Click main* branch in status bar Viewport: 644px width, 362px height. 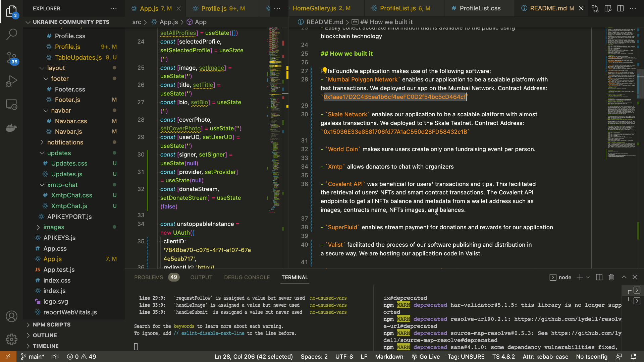click(x=33, y=357)
